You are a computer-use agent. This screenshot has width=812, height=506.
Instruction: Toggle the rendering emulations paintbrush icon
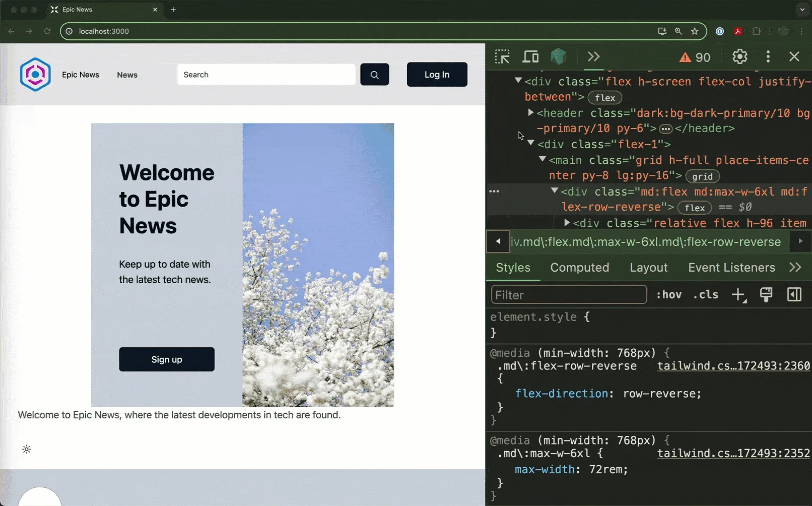pos(766,295)
